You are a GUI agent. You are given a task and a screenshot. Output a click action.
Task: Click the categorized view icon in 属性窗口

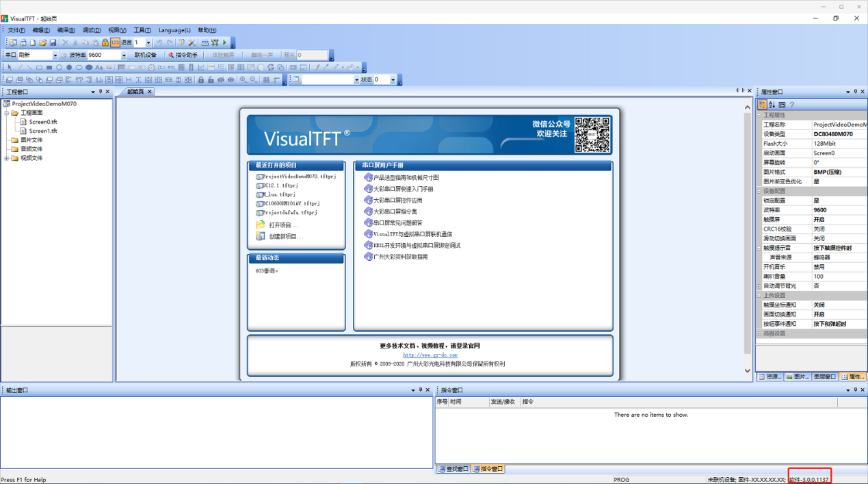[762, 105]
